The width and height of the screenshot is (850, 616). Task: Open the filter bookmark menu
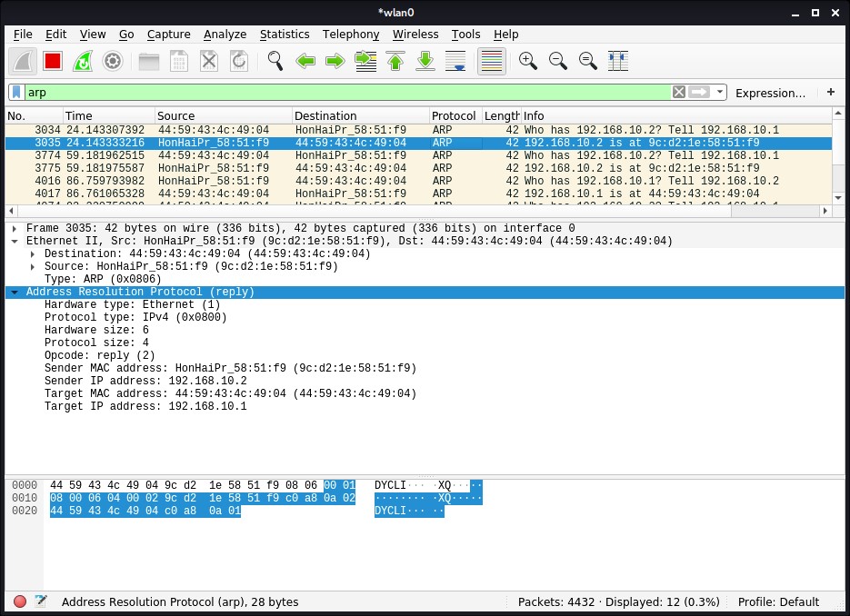click(16, 92)
